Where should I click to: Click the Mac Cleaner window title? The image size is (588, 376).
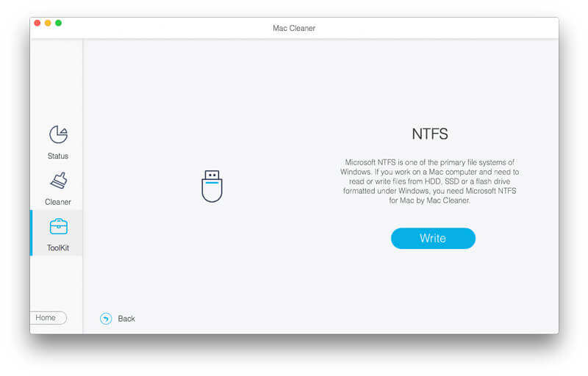click(x=294, y=28)
